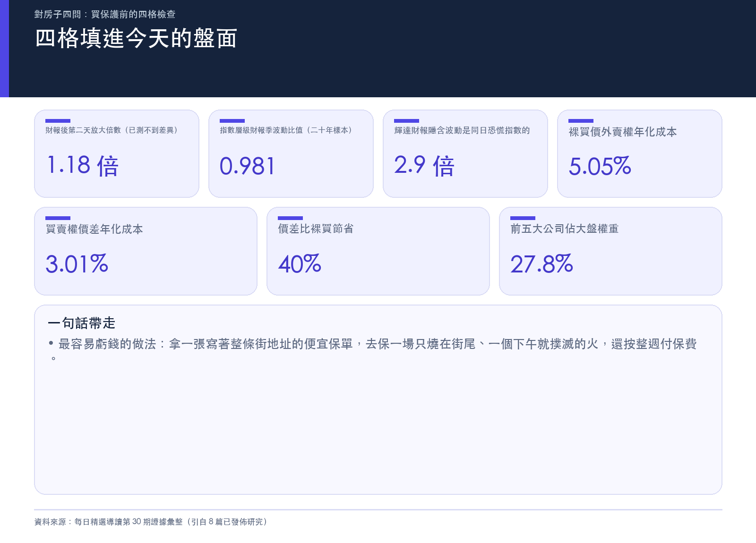The image size is (756, 543).
Task: Click the heading 一句話帶走
Action: [x=82, y=323]
